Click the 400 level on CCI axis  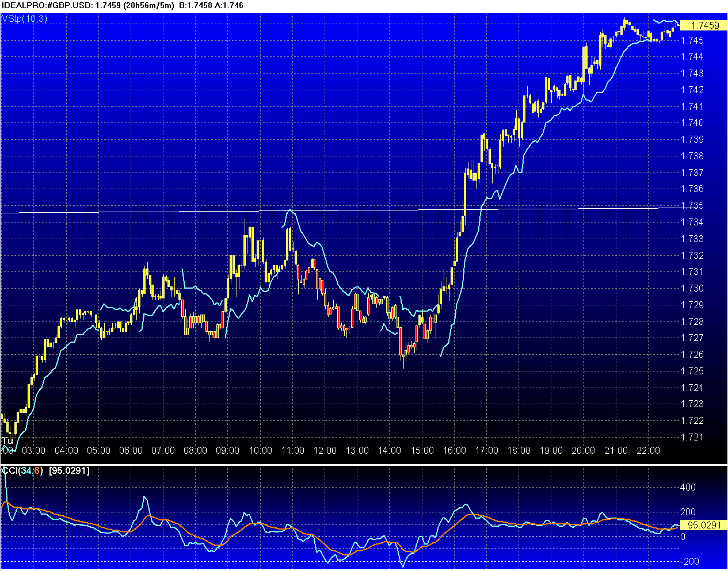click(688, 487)
